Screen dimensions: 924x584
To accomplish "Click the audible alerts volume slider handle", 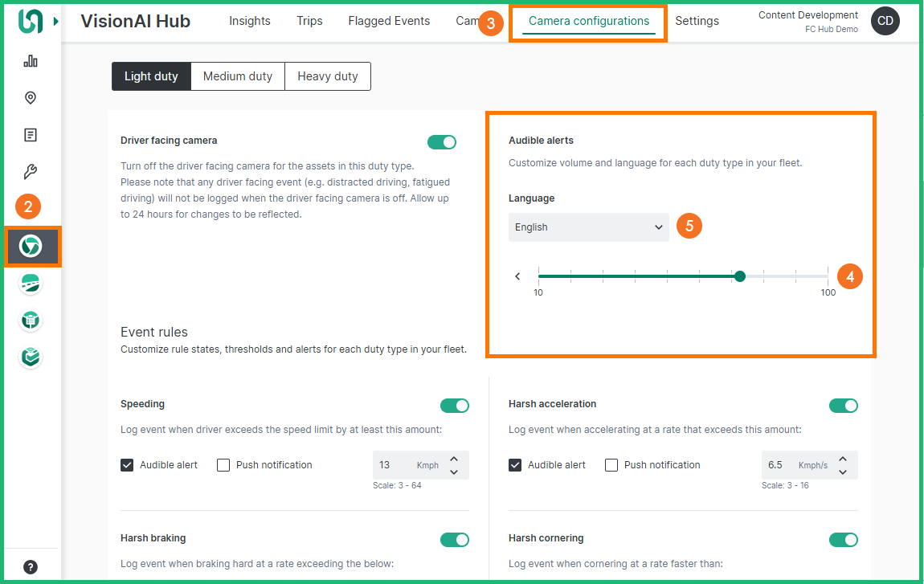I will tap(740, 276).
